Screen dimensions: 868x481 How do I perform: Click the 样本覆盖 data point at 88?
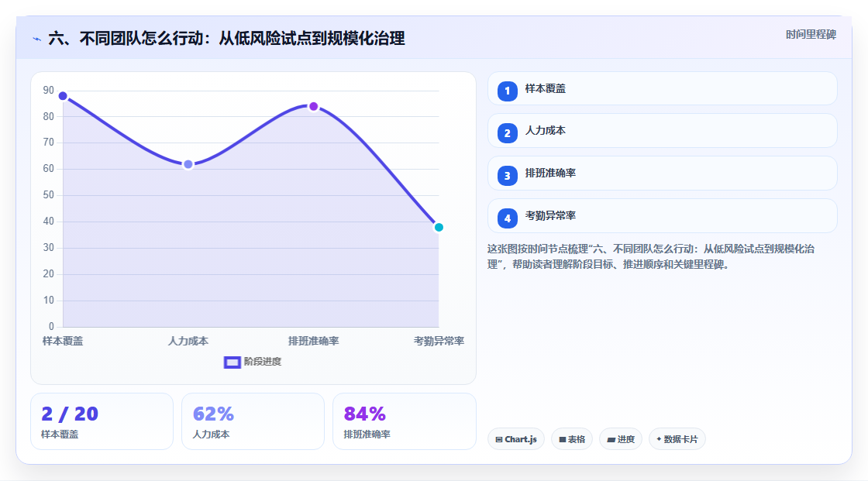click(63, 96)
